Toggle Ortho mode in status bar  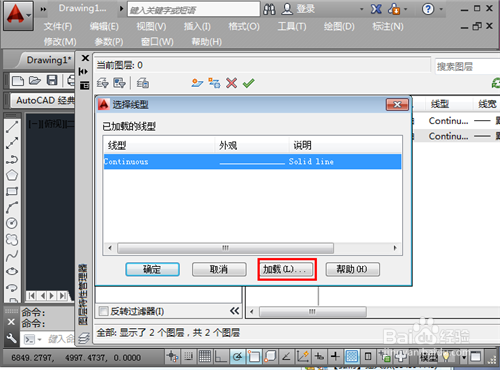click(221, 357)
